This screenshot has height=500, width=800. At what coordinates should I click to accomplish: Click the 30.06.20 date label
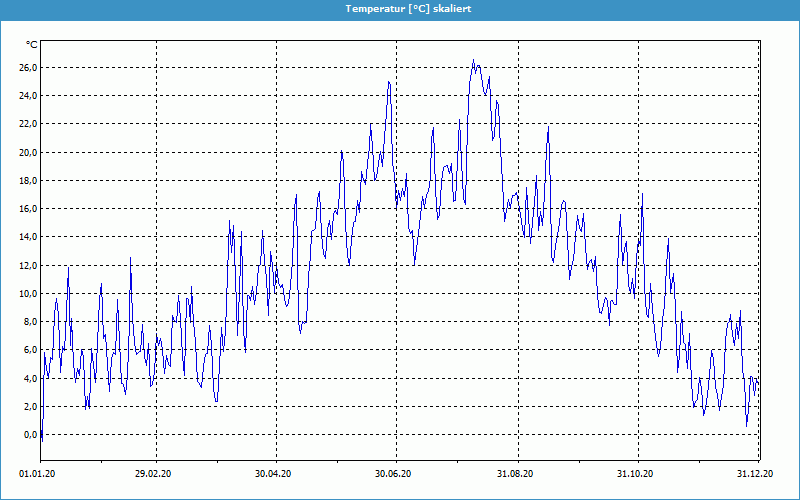pos(393,474)
